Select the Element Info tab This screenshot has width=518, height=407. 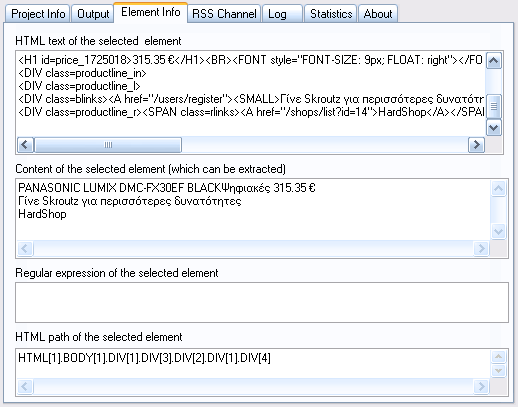[x=151, y=12]
